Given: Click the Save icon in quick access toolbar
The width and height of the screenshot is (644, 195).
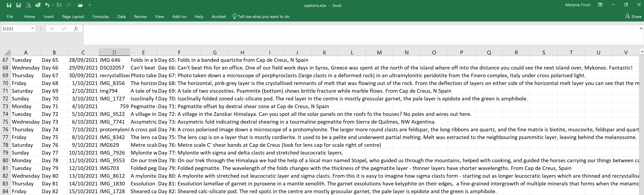Looking at the screenshot, I should point(9,5).
